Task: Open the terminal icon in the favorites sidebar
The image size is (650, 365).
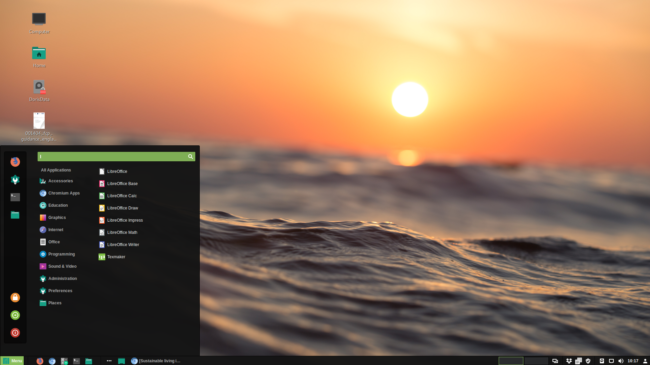Action: [15, 197]
